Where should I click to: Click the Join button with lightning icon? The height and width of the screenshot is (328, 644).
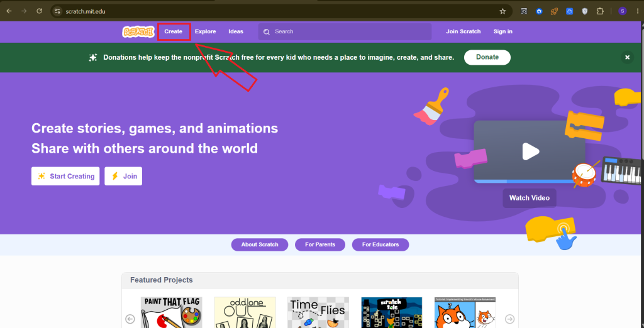click(x=123, y=176)
